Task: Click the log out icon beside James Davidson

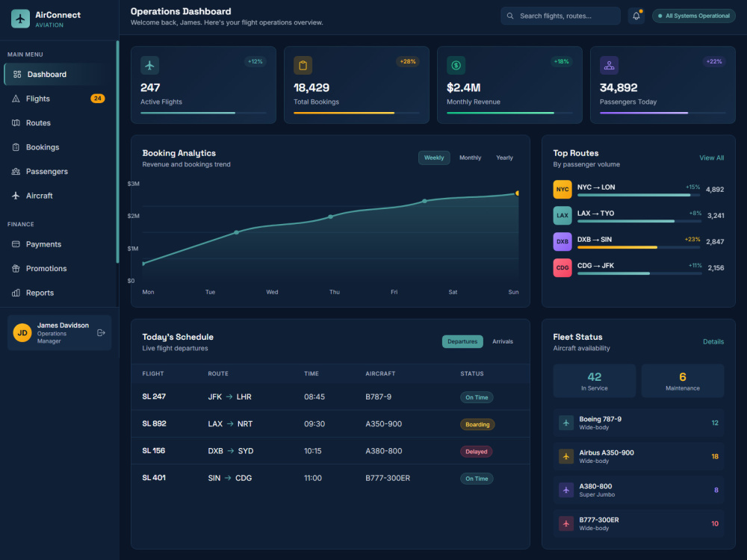Action: (x=101, y=333)
